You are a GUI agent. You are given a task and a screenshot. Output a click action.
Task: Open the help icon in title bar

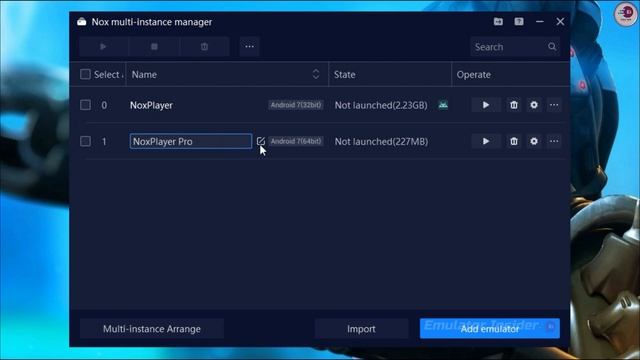519,22
